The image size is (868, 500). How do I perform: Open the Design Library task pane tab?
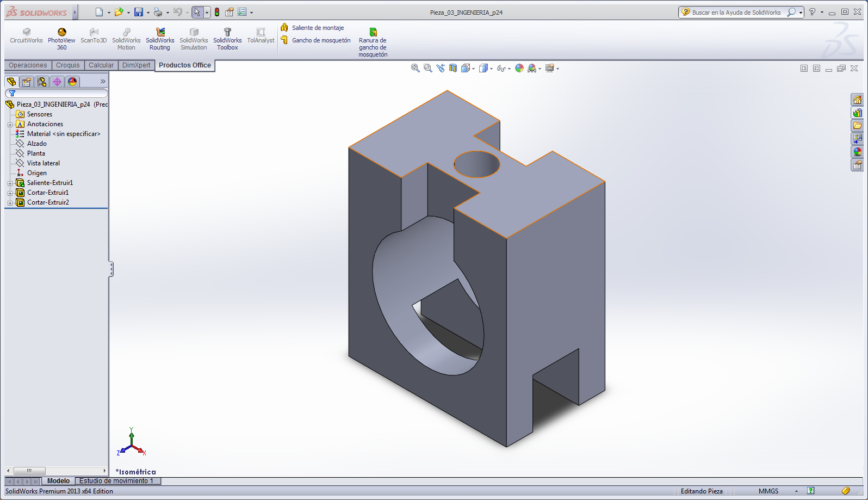point(858,113)
